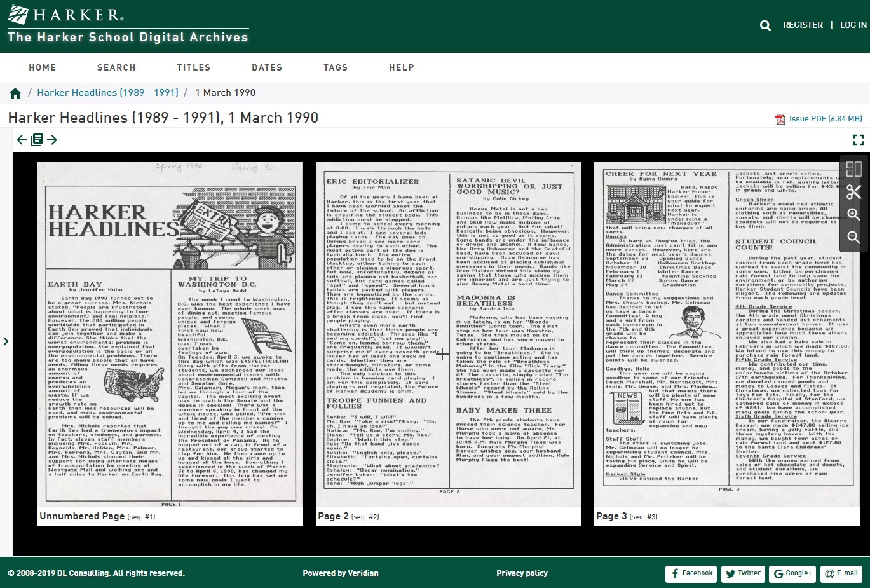Image resolution: width=870 pixels, height=588 pixels.
Task: Switch to the TITLES section
Action: (x=194, y=67)
